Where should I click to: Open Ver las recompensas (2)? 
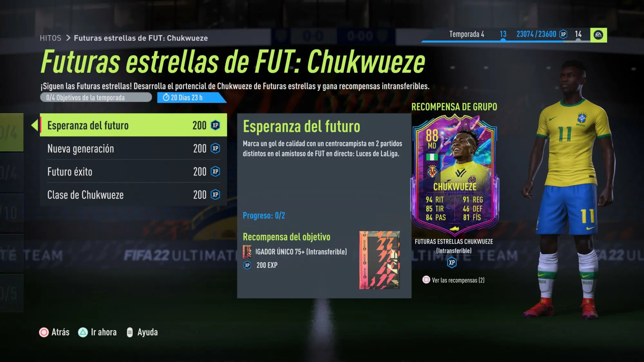[453, 280]
